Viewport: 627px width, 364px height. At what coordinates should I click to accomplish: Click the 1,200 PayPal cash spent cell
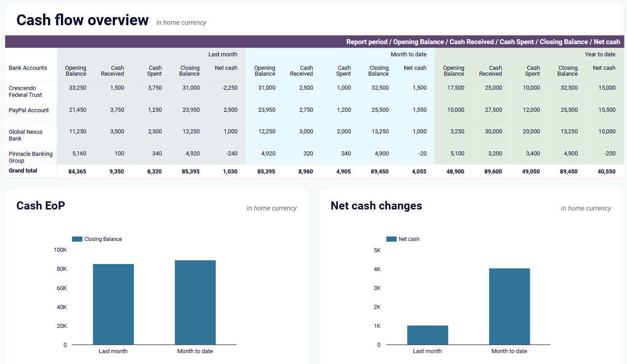pos(343,110)
